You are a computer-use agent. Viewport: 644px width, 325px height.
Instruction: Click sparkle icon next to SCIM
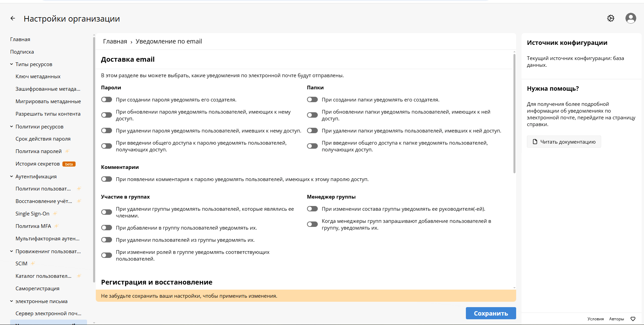tap(33, 263)
